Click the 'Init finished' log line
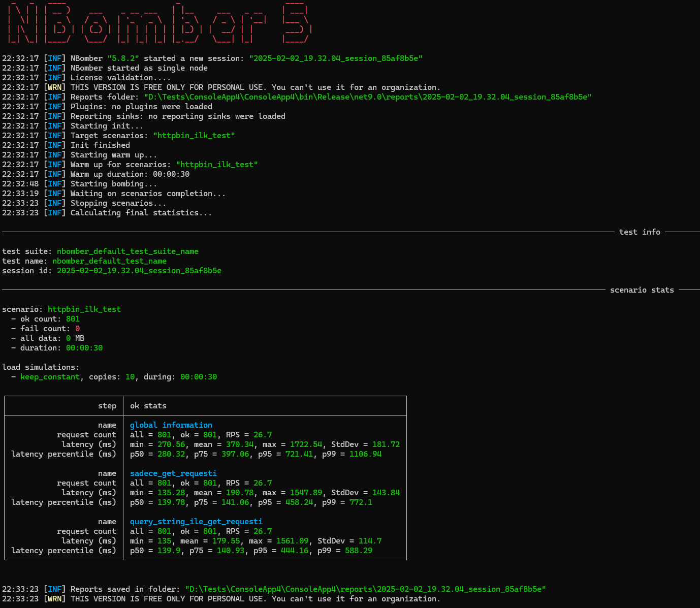The width and height of the screenshot is (700, 608). tap(100, 145)
